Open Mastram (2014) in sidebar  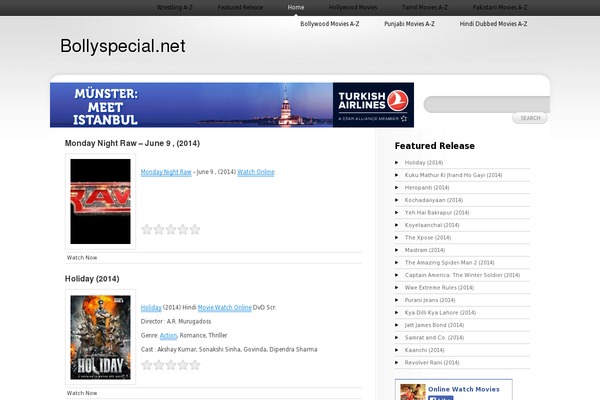pos(425,250)
